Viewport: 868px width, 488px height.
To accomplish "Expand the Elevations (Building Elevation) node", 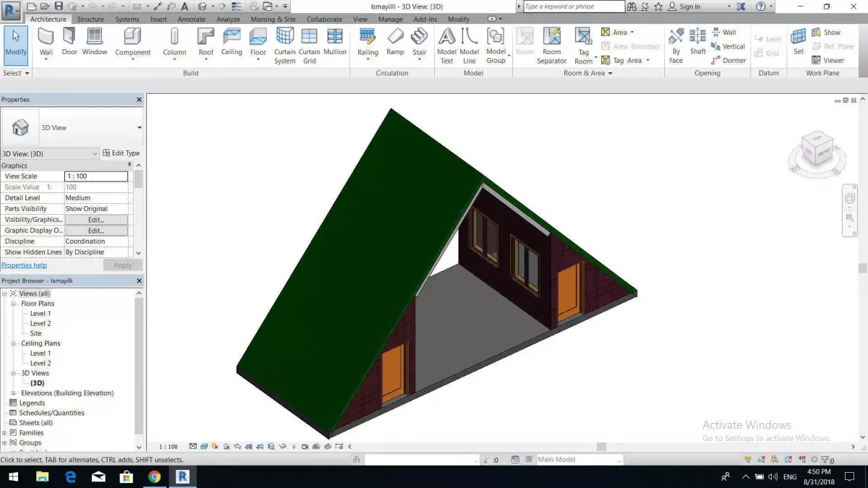I will (x=14, y=393).
